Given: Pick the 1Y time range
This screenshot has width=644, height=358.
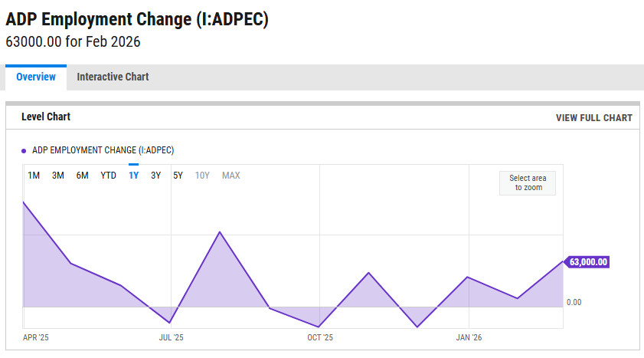Looking at the screenshot, I should click(x=133, y=176).
